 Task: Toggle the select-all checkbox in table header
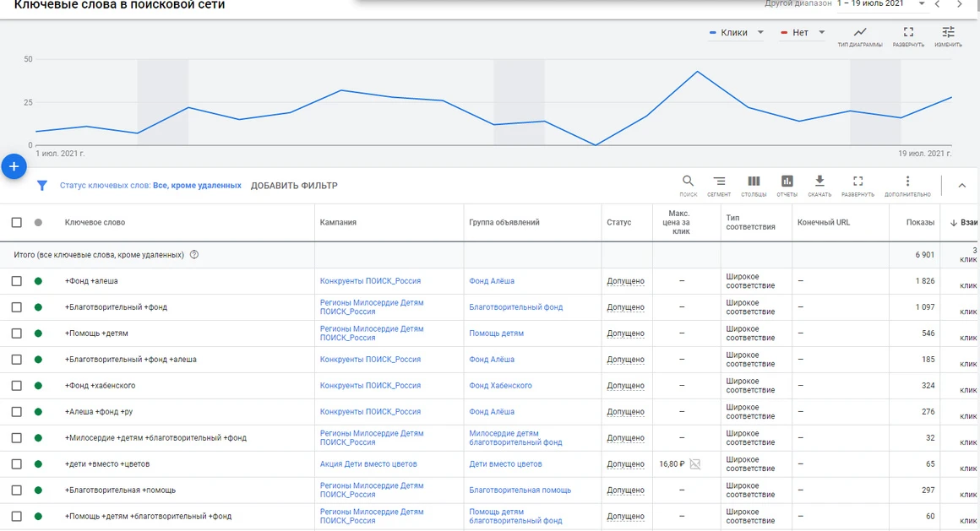click(17, 223)
